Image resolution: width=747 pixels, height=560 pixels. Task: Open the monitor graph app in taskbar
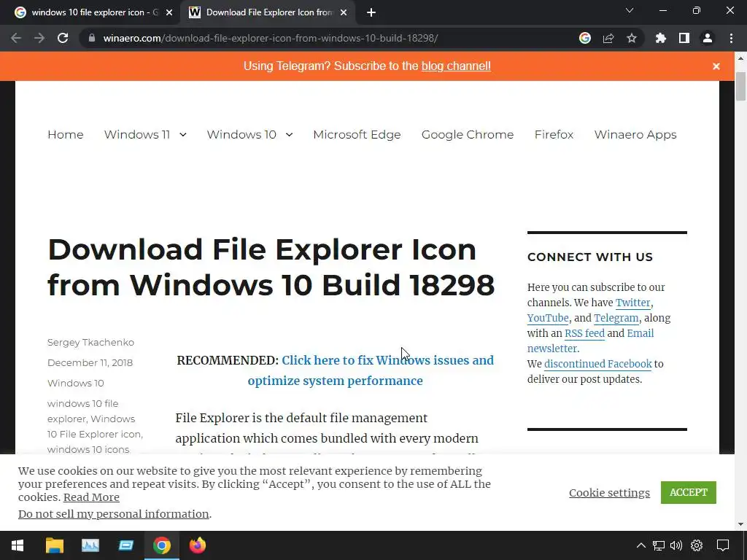90,545
